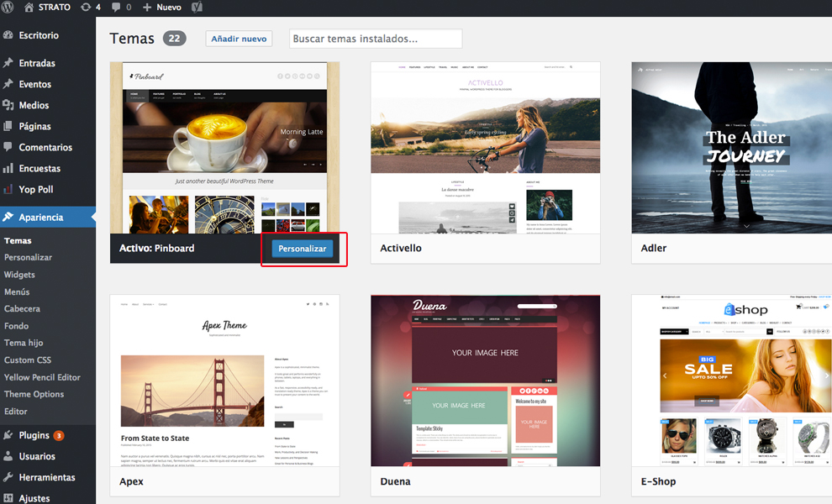Screen dimensions: 832x504
Task: Go to Menús under Apariencia
Action: tap(17, 291)
